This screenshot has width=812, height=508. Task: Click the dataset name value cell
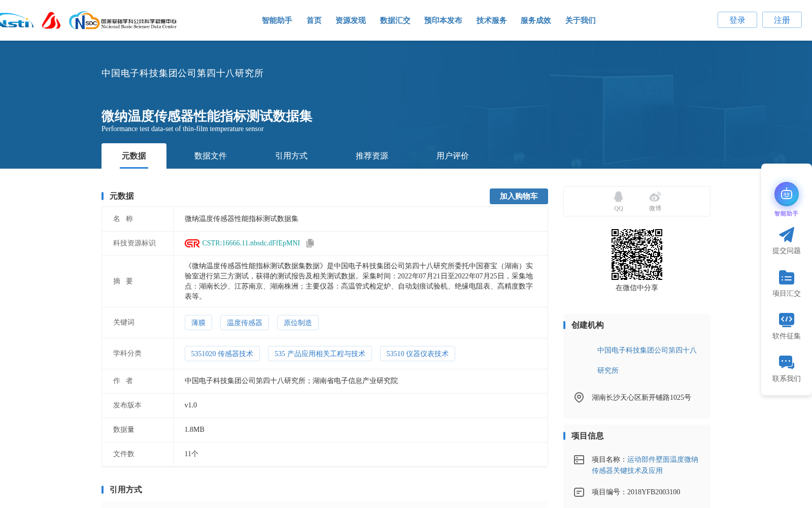[x=360, y=219]
